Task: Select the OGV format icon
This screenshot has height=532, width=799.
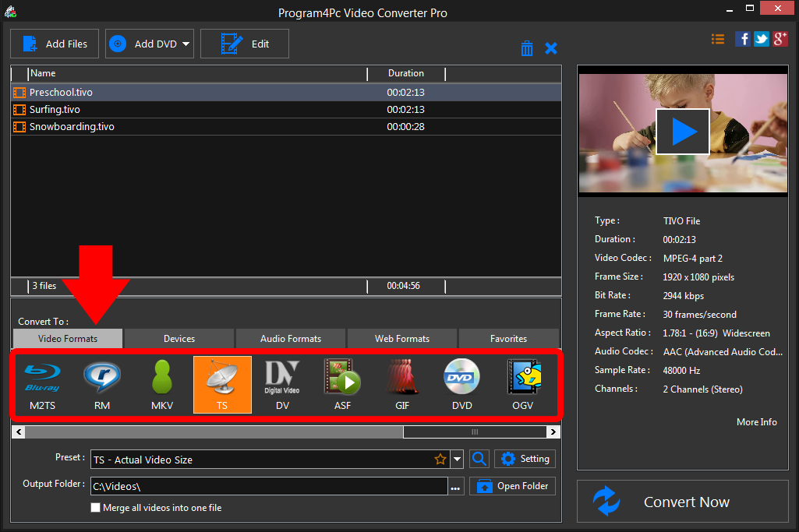Action: pyautogui.click(x=523, y=384)
